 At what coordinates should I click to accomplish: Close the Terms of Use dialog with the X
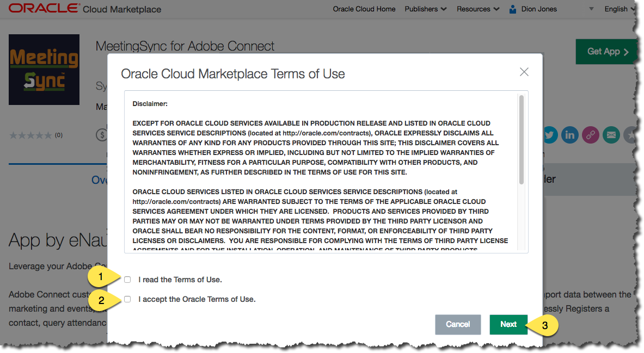point(524,72)
